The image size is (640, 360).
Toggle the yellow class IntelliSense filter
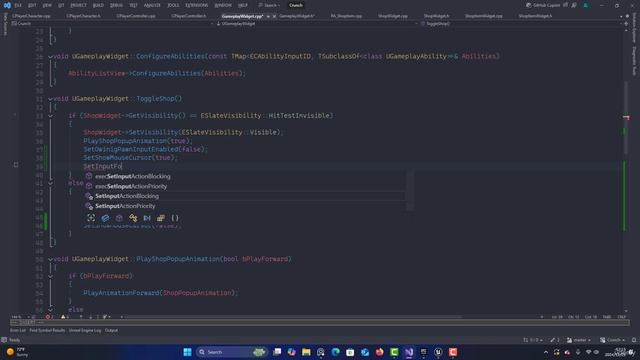click(133, 218)
